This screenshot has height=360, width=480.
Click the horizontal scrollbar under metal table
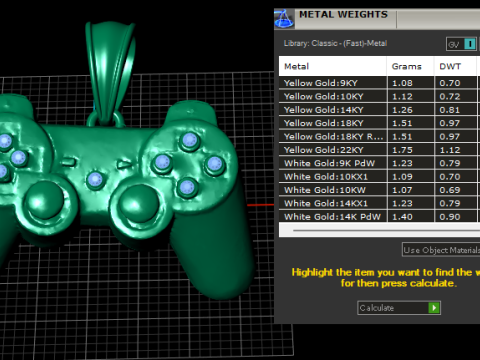point(386,230)
